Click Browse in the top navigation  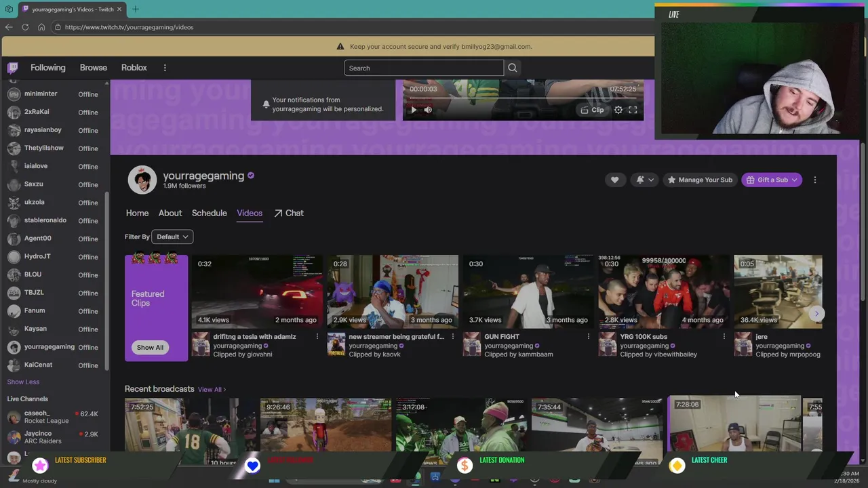click(x=94, y=68)
